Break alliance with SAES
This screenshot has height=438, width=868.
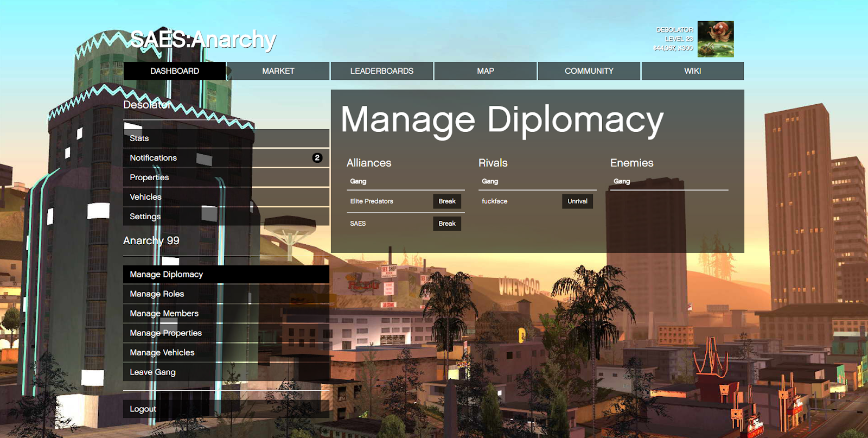[x=447, y=224]
